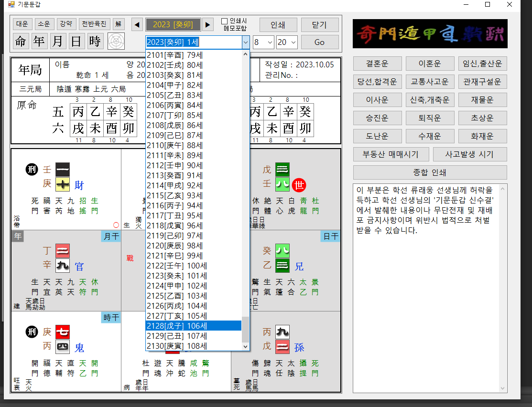This screenshot has height=407, width=532.
Task: Open 이사운 moving fortune
Action: point(377,100)
